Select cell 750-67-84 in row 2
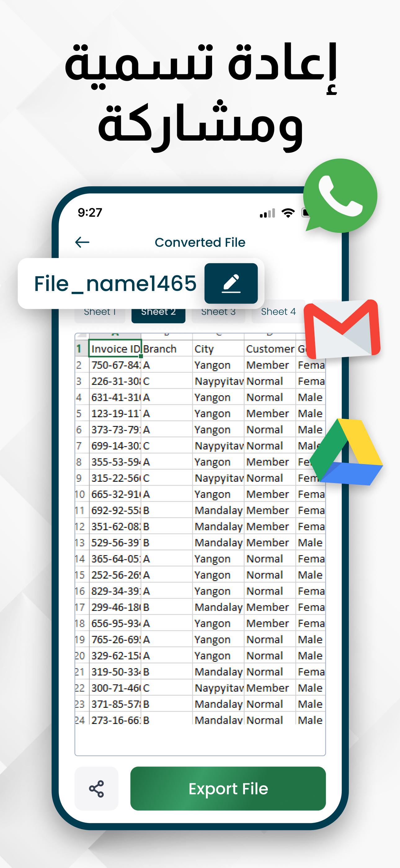 [115, 365]
